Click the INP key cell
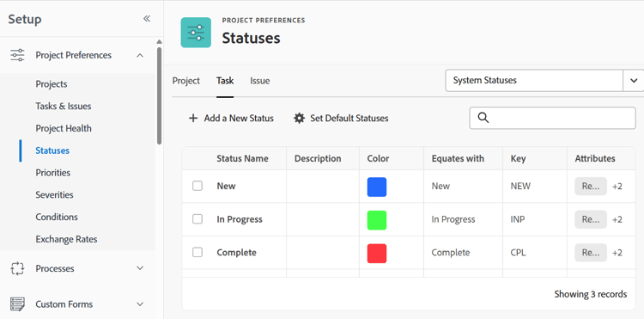Image resolution: width=644 pixels, height=319 pixels. pos(518,219)
